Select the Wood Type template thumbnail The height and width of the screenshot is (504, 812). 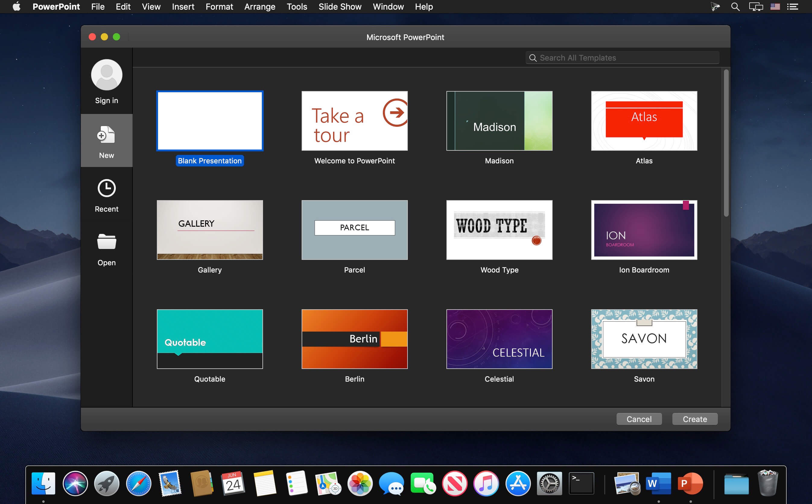tap(499, 229)
